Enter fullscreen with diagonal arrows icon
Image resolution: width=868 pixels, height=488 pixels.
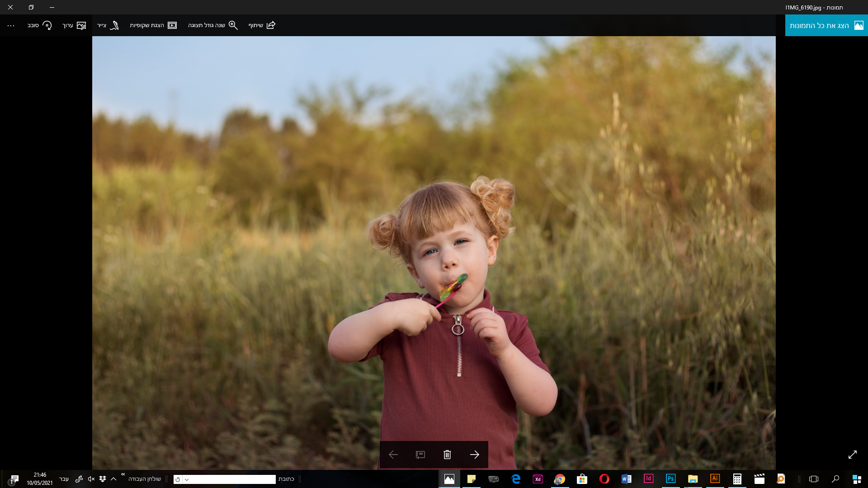[x=852, y=455]
